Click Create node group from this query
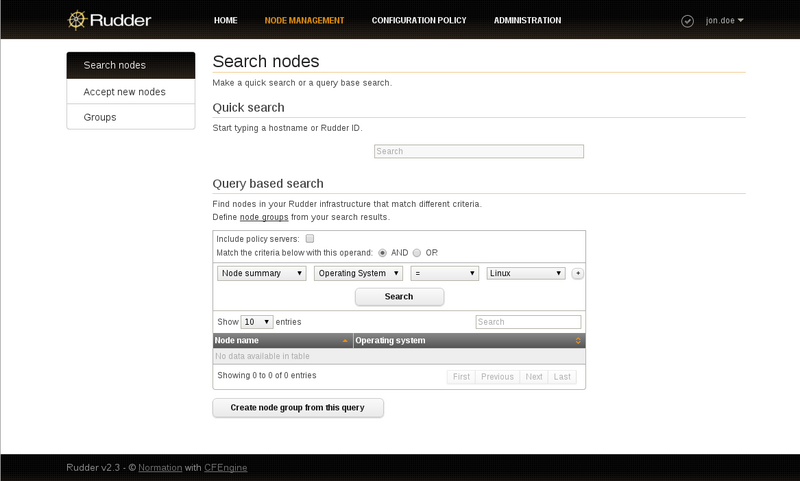 click(298, 408)
